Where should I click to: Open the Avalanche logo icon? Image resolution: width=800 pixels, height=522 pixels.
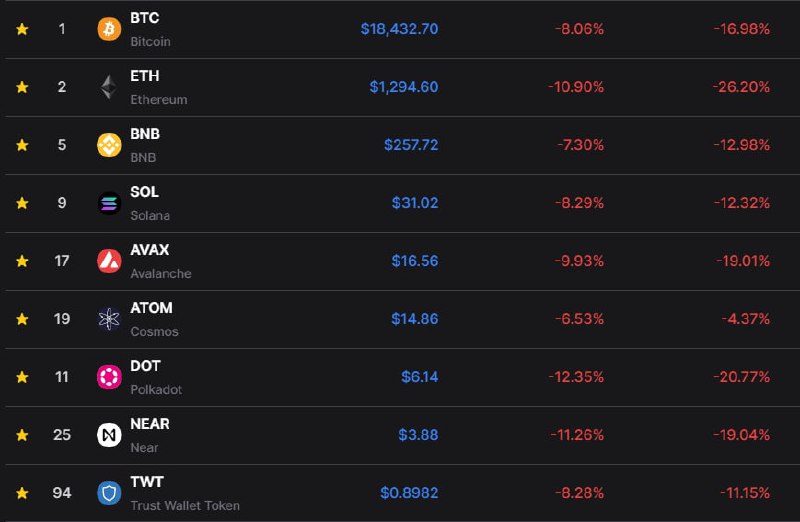[x=109, y=261]
